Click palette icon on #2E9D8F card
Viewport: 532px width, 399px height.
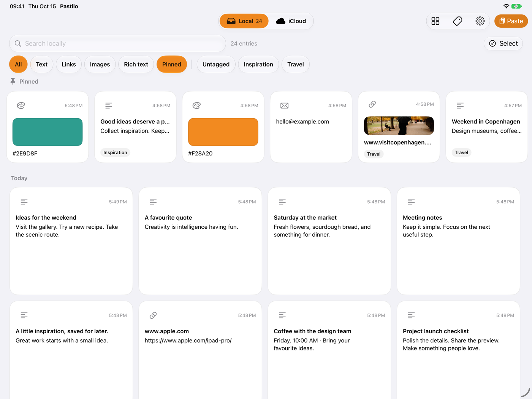pos(21,106)
